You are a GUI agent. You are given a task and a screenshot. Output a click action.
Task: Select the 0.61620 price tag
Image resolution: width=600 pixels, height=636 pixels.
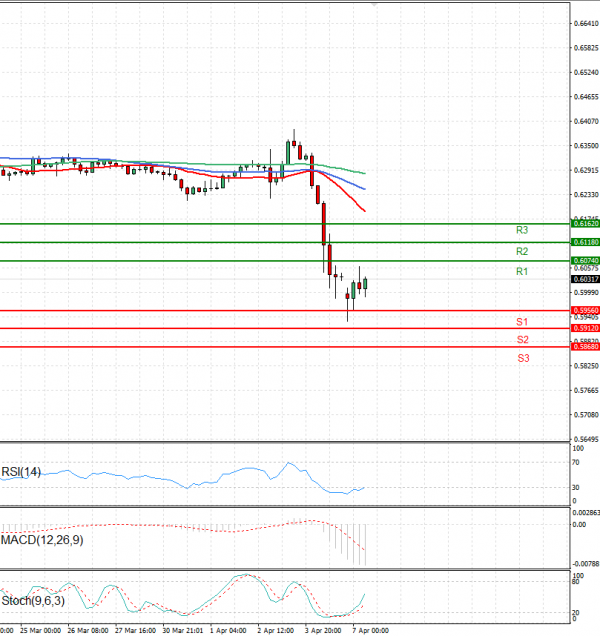(x=585, y=223)
